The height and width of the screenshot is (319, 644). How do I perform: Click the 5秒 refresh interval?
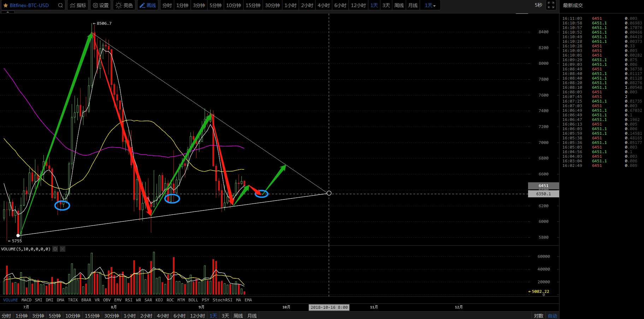pos(538,5)
